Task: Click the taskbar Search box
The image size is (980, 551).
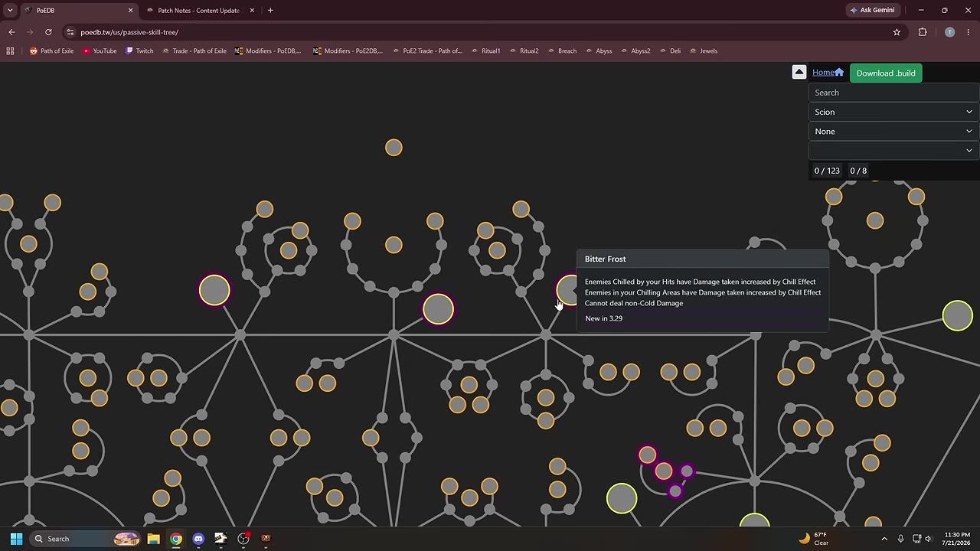Action: pyautogui.click(x=86, y=539)
